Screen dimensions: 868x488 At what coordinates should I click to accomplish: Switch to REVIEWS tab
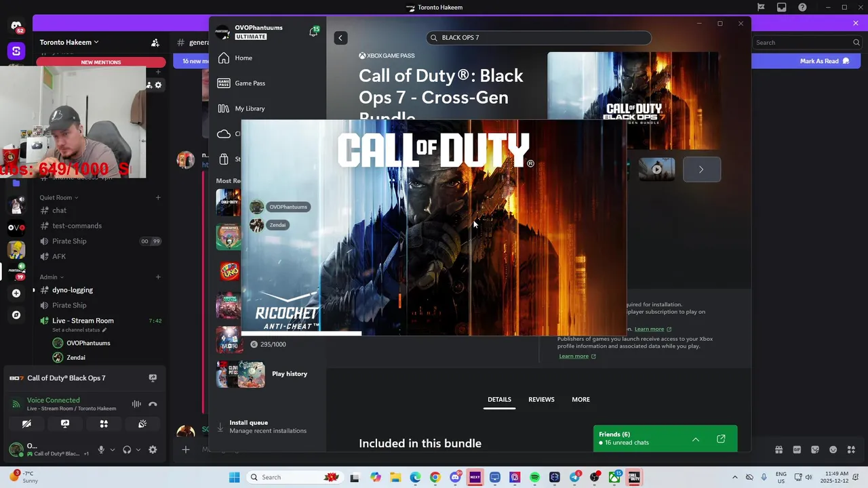click(x=541, y=400)
